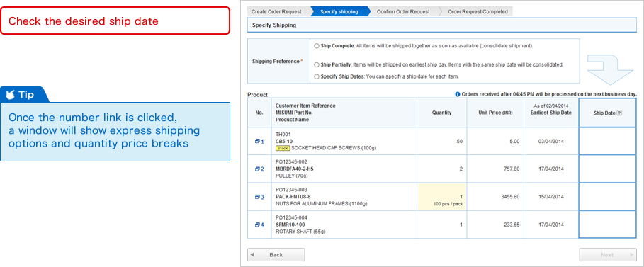Click unit price 3455.80
Viewport: 644px width, 267px height.
(x=510, y=197)
